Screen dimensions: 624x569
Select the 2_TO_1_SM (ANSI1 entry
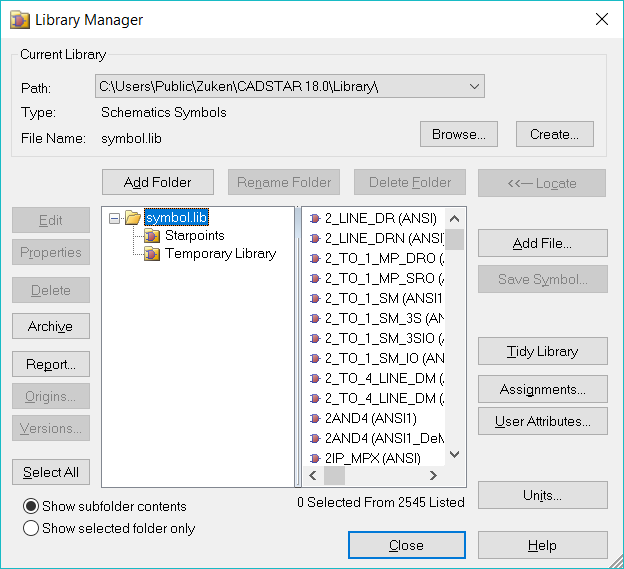pyautogui.click(x=384, y=298)
